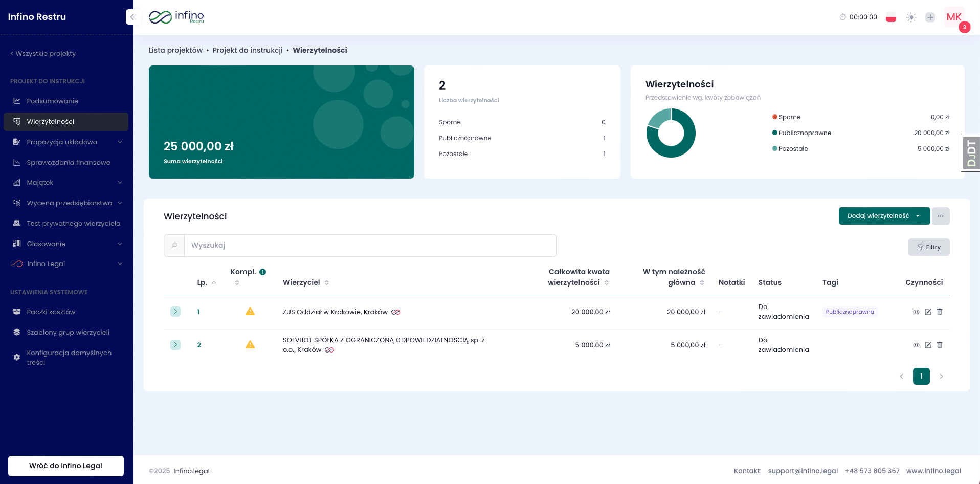
Task: Open Sprawozdania finansowe in the sidebar
Action: 68,162
